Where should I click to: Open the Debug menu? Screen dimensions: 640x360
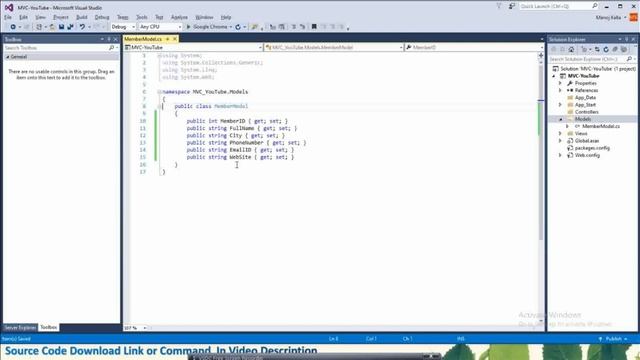click(102, 17)
